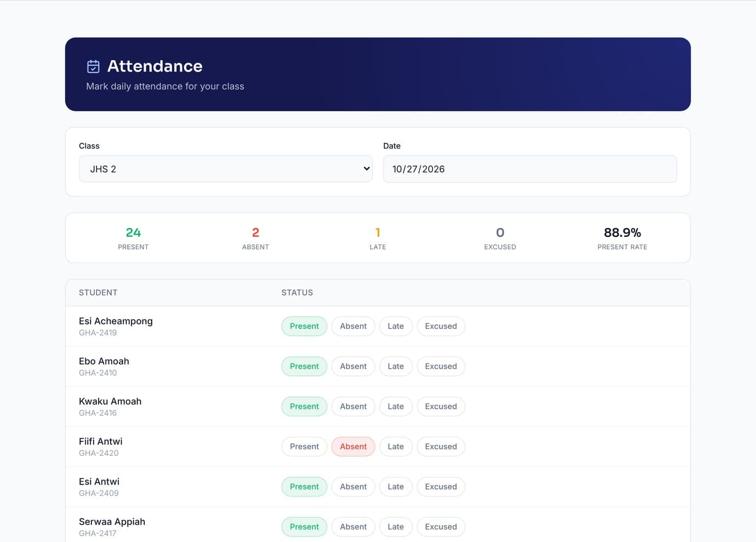Click the 88.9% present rate value

pyautogui.click(x=622, y=232)
